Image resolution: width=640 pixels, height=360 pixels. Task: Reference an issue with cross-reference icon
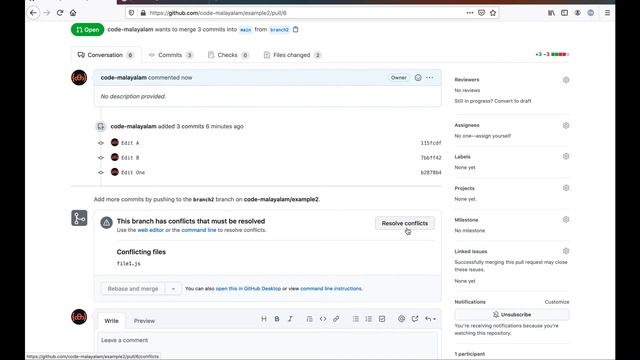click(415, 319)
